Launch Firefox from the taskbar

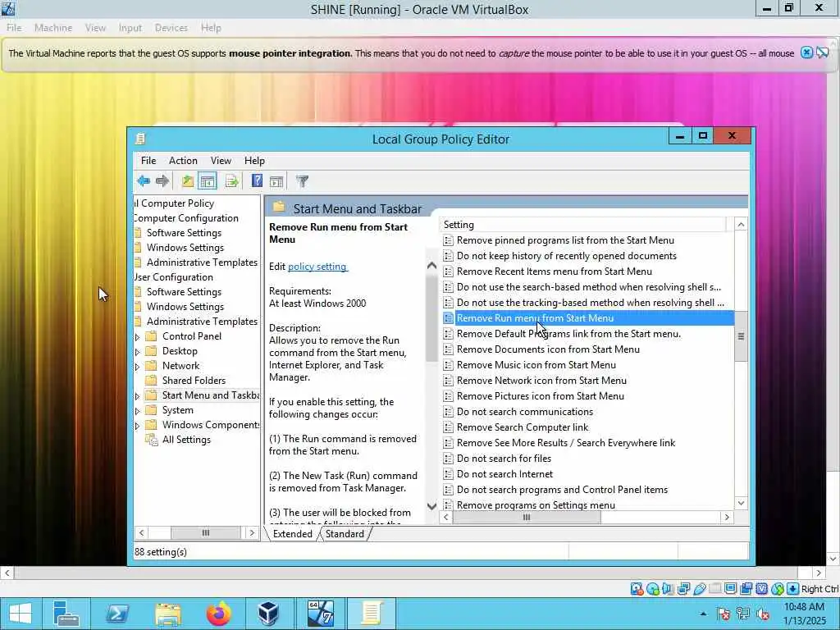(x=218, y=614)
